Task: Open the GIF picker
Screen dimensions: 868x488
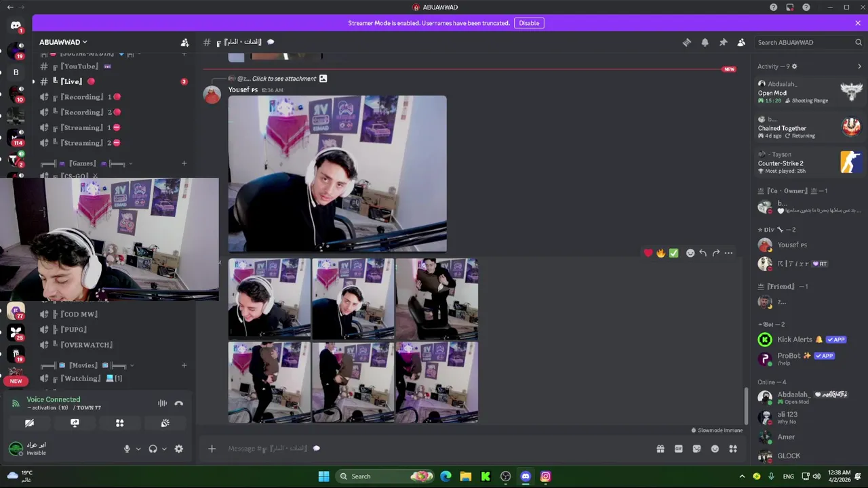Action: 678,449
